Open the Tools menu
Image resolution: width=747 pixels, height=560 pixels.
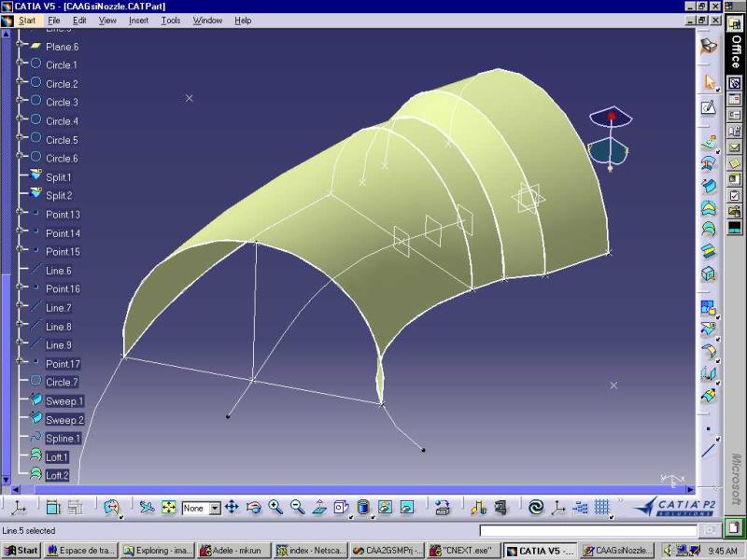point(171,21)
